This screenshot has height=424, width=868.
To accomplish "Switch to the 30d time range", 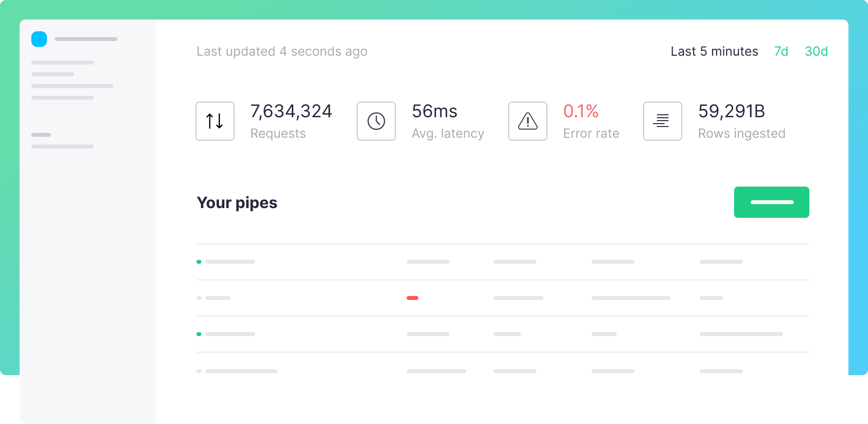I will 816,51.
